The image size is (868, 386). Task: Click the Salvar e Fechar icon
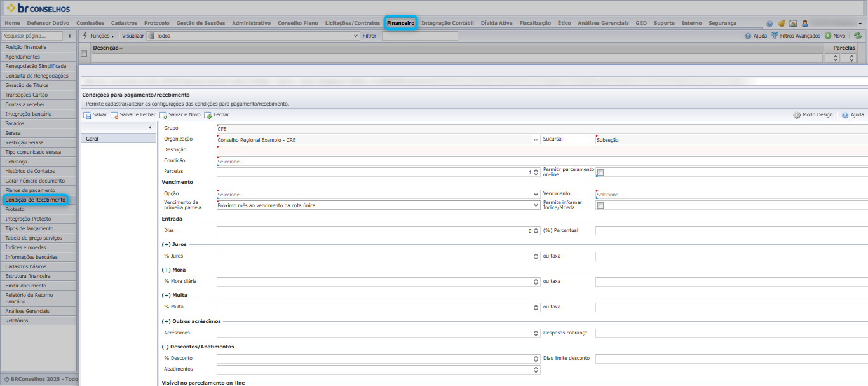[114, 115]
